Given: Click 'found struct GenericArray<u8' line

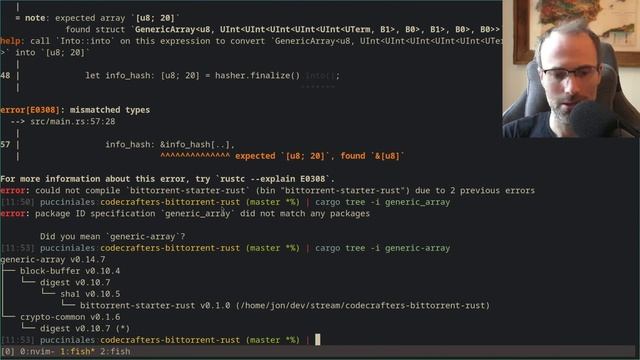Looking at the screenshot, I should [282, 29].
